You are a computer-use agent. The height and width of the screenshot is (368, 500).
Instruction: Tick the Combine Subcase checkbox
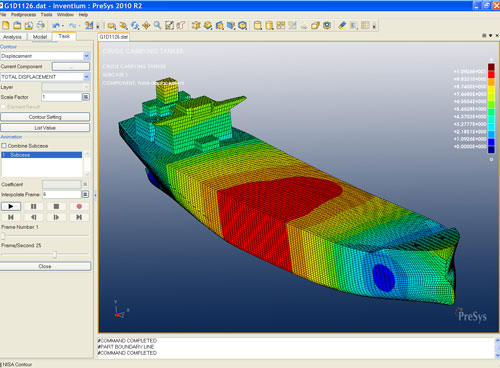(x=4, y=146)
